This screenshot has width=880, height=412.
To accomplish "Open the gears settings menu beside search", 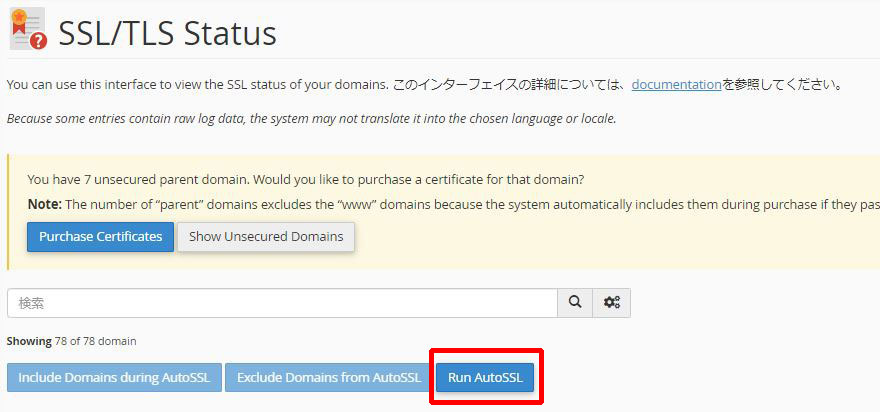I will pos(612,303).
